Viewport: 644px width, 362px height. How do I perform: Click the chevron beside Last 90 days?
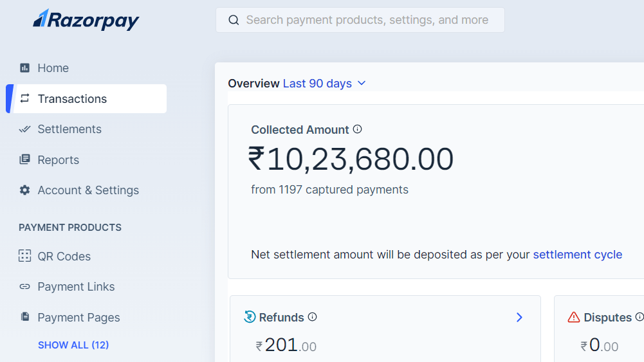pyautogui.click(x=362, y=84)
